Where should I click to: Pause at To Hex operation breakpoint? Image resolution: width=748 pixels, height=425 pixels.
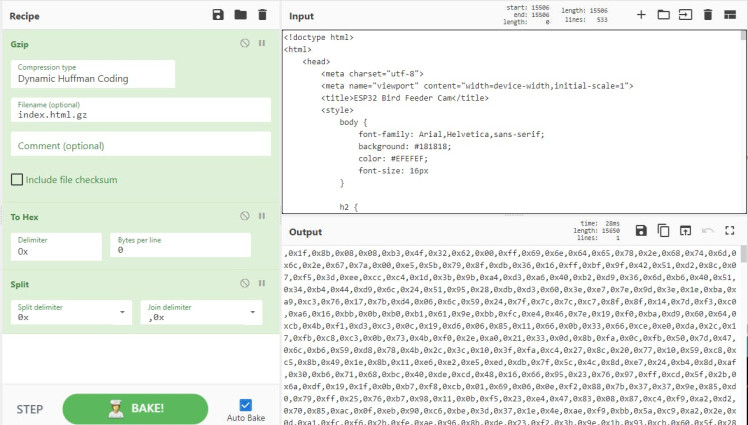pyautogui.click(x=262, y=216)
